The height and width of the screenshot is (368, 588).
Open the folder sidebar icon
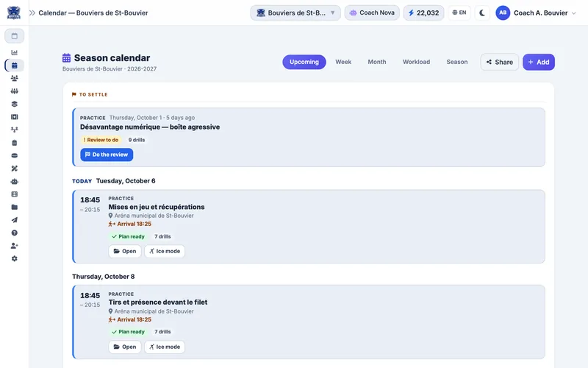[14, 207]
